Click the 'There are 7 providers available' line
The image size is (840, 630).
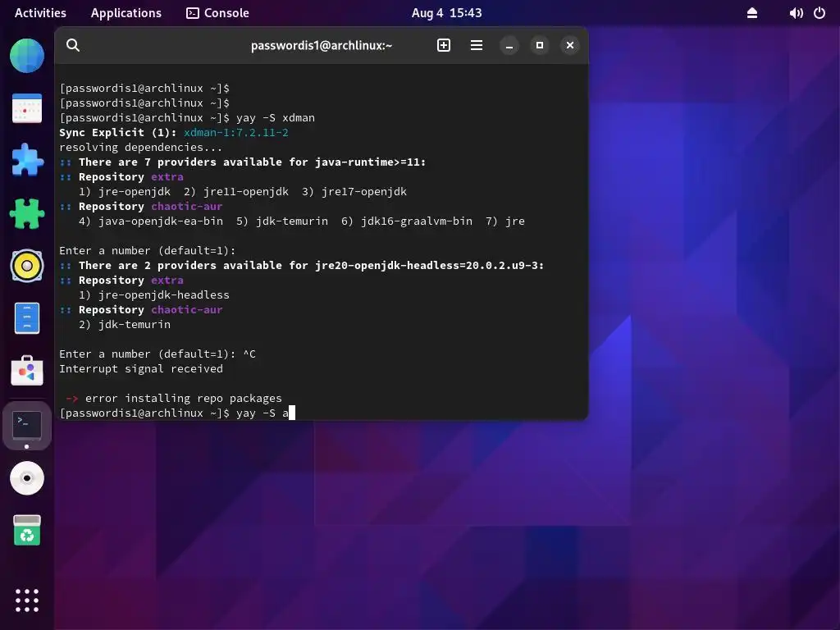coord(243,162)
